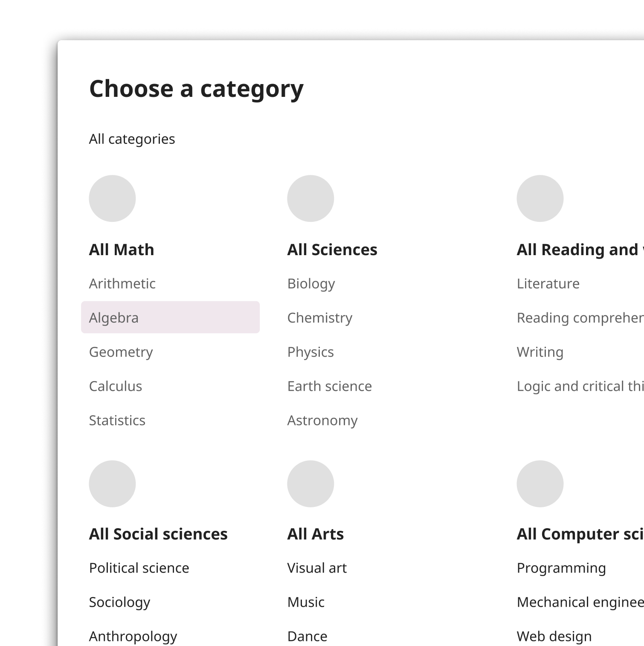This screenshot has height=646, width=644.
Task: Select the Astronomy subcategory
Action: click(322, 420)
